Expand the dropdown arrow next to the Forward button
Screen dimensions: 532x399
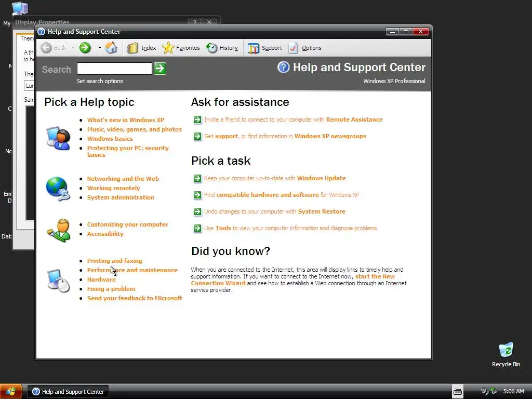click(x=100, y=47)
